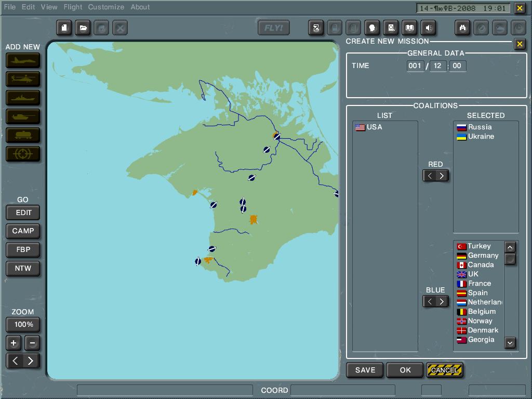Move country to RED with right arrow
The image size is (532, 399).
click(442, 176)
